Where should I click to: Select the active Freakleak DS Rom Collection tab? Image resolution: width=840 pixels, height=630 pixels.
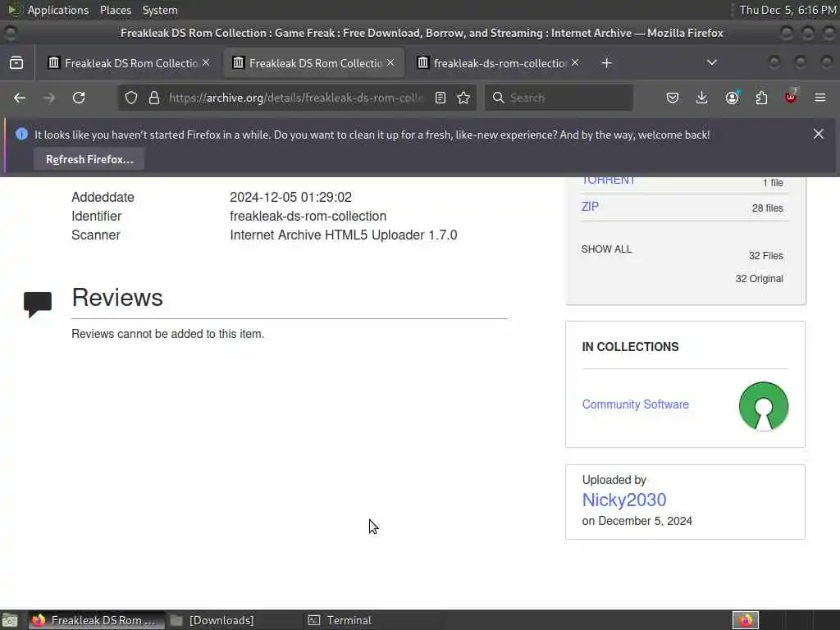(313, 63)
